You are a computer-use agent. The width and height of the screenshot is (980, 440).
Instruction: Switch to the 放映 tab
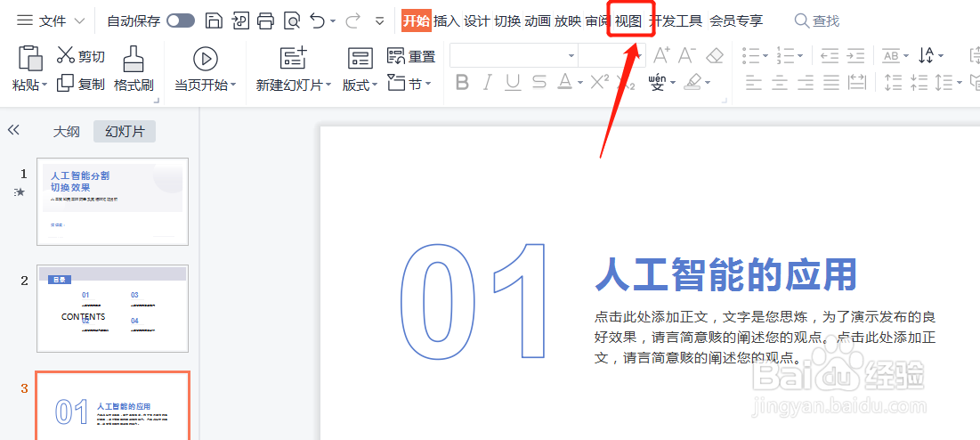568,21
